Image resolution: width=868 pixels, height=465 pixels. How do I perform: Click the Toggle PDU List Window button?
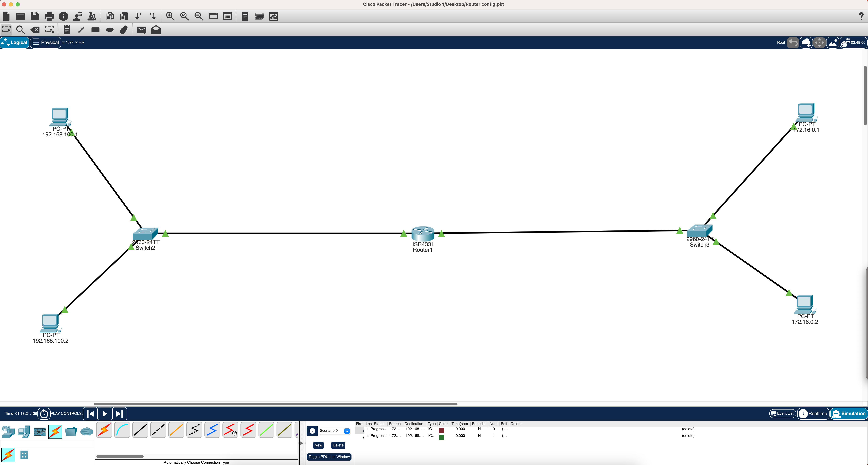329,456
